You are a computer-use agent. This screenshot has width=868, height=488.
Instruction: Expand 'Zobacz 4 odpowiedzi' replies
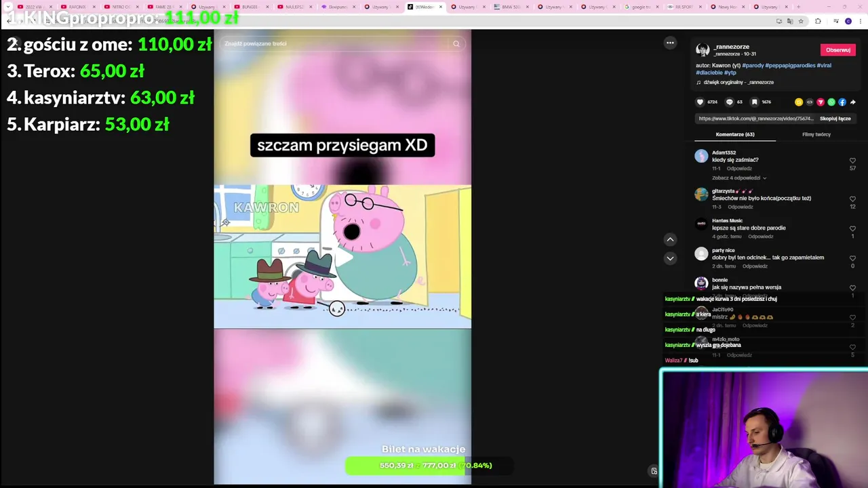point(739,178)
